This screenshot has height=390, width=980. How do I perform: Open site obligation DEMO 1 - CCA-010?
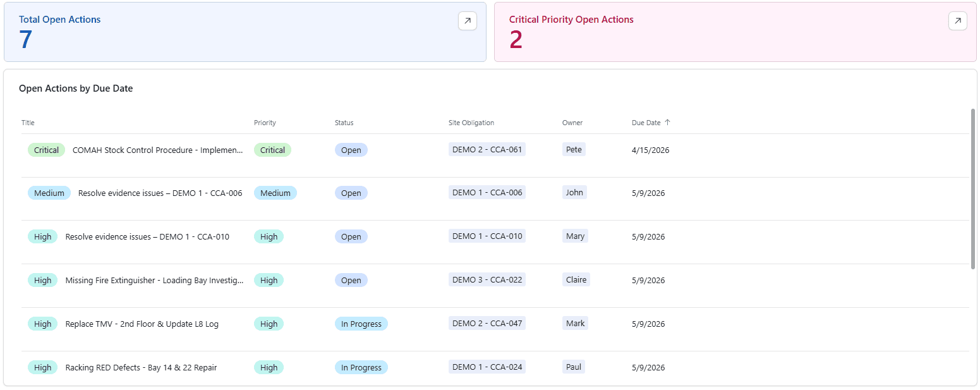click(487, 236)
